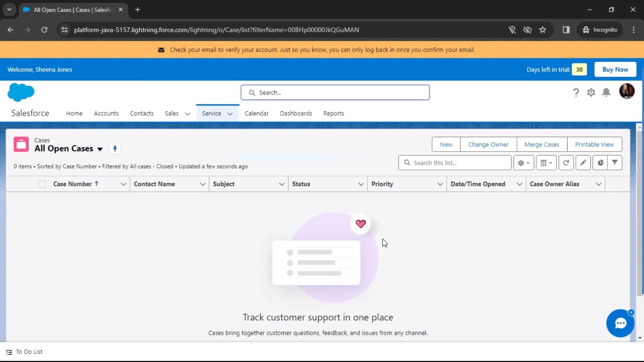
Task: Go to the Home tab
Action: pyautogui.click(x=74, y=113)
